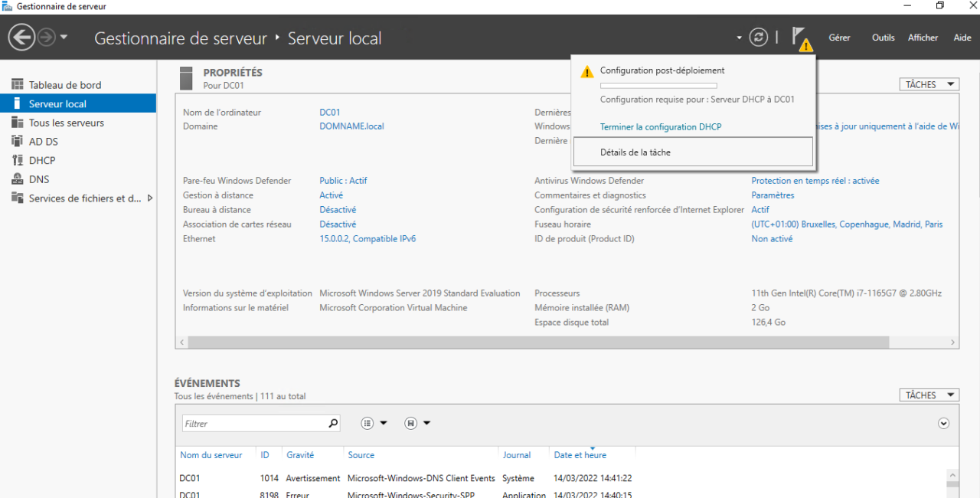The image size is (980, 498).
Task: Click Détails de la tâche button
Action: pos(692,152)
